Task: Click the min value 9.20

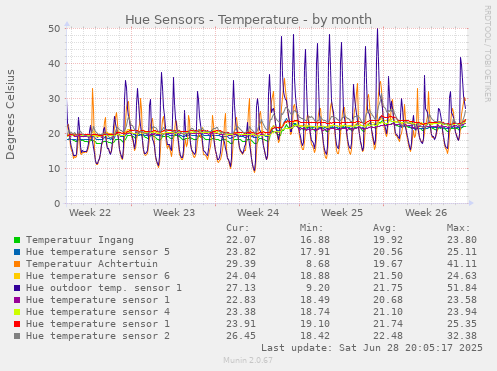Action: (x=318, y=288)
